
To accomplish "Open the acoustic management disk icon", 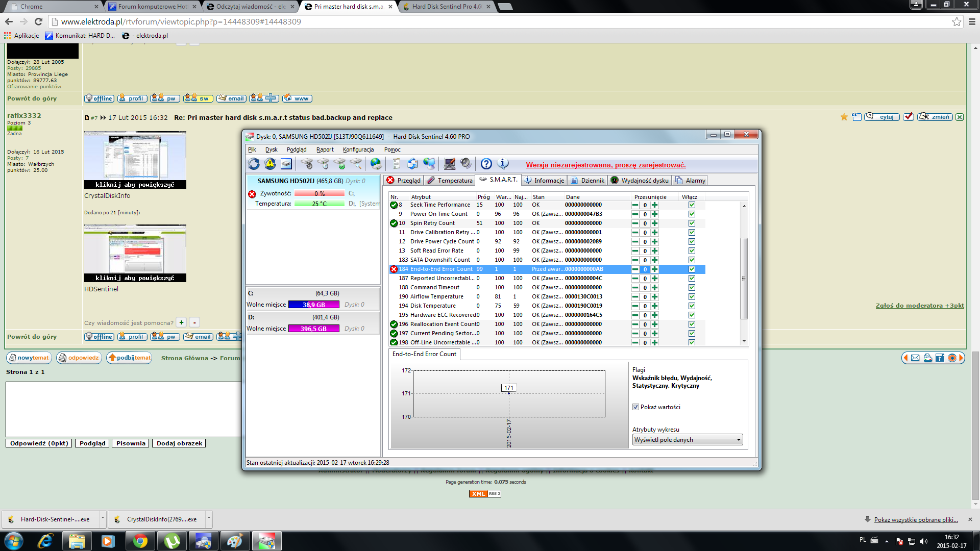I will click(306, 164).
